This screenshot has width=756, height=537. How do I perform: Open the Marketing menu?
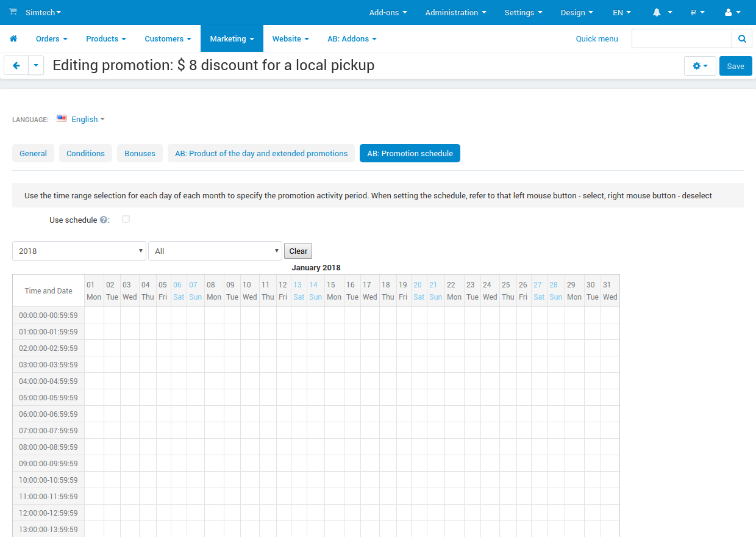point(232,38)
